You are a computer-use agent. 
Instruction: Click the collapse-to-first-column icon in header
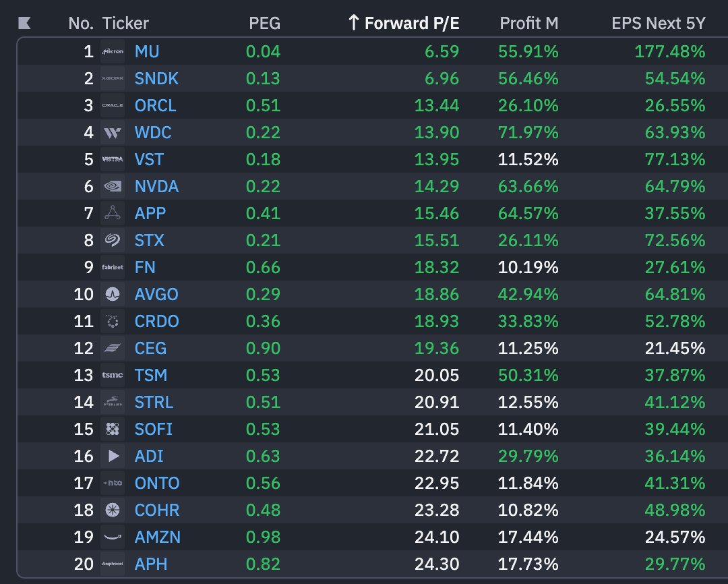(24, 23)
